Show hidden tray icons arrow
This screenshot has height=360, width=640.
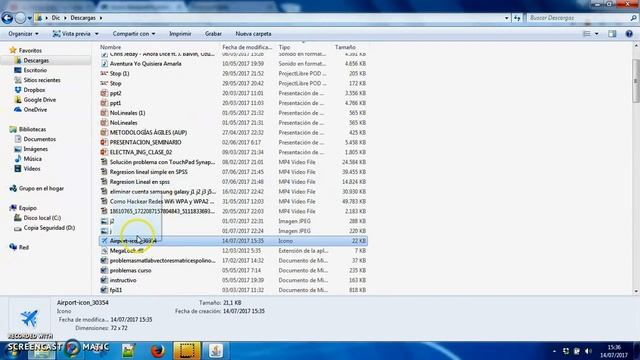(554, 351)
